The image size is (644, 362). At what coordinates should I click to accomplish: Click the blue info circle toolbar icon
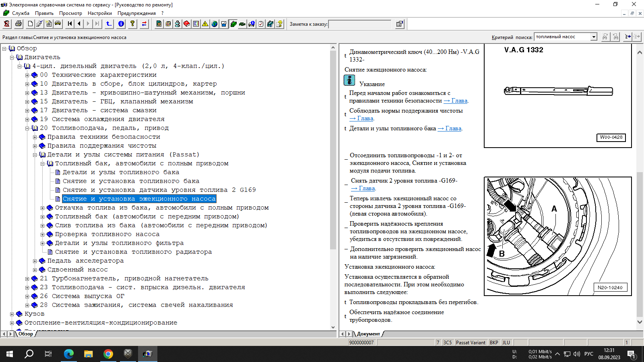(x=121, y=24)
